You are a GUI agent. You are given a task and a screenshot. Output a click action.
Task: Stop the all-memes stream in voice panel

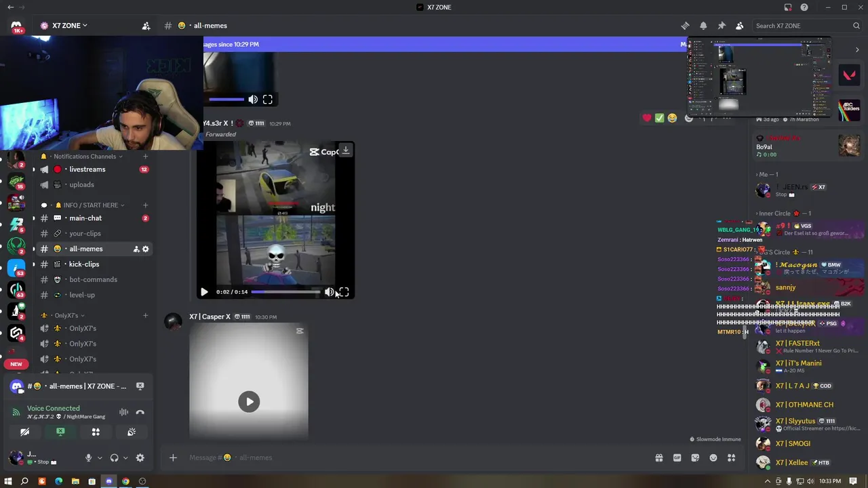(x=140, y=386)
